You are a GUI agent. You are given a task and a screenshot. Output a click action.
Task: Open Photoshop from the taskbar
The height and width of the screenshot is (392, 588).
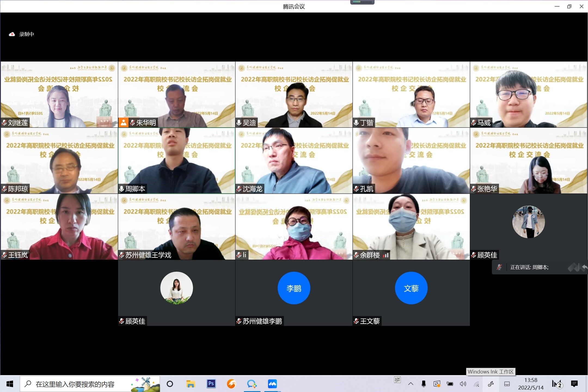tap(211, 384)
